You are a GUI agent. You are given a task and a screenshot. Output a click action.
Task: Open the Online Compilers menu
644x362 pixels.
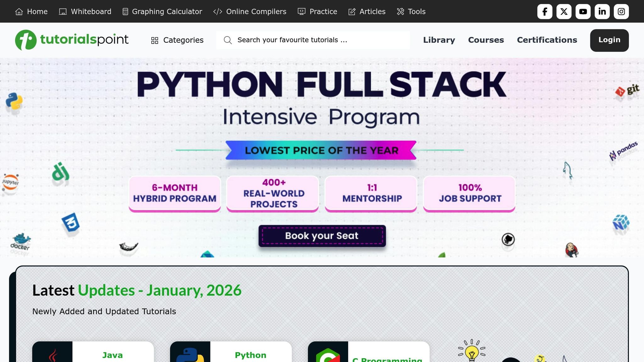250,12
